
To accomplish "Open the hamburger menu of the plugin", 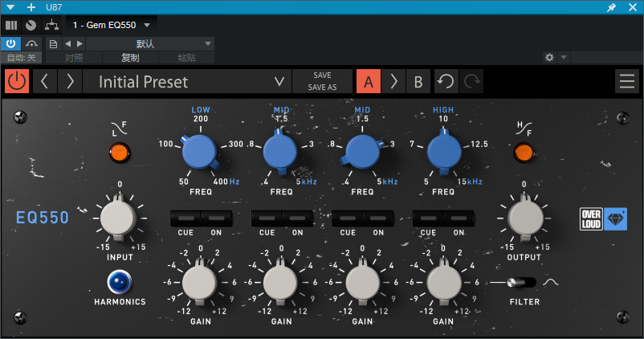I will tap(627, 81).
